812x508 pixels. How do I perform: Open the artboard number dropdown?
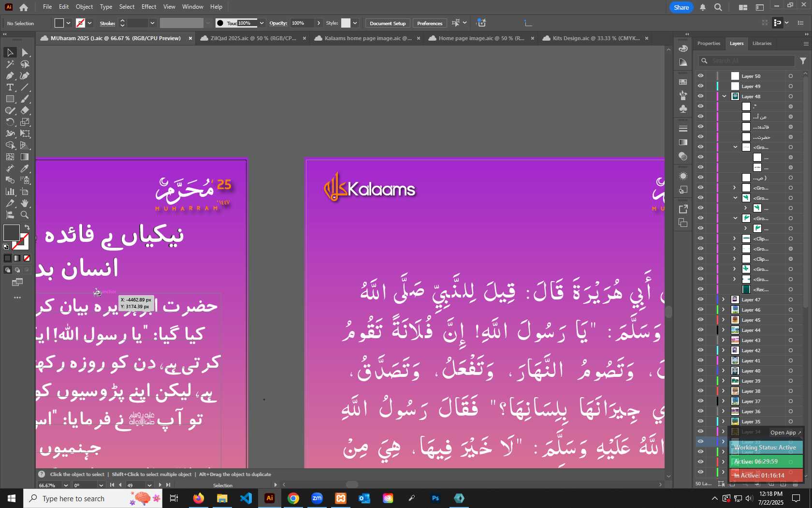(149, 485)
